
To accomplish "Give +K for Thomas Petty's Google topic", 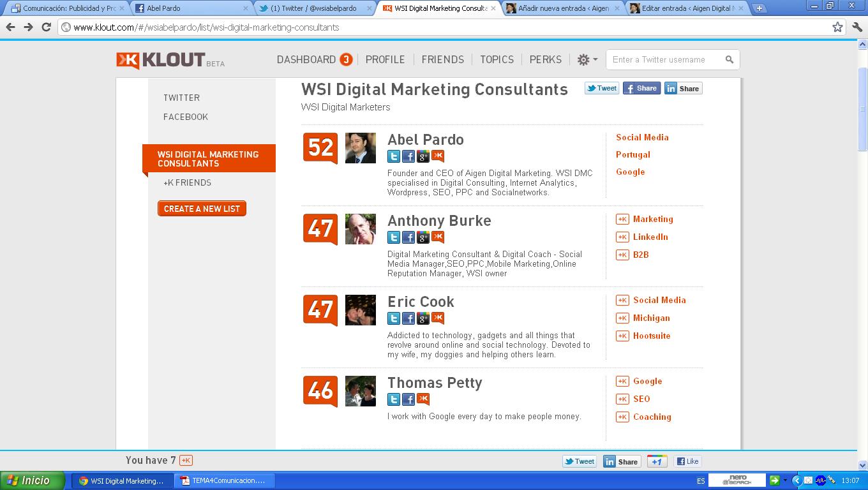I will 622,381.
